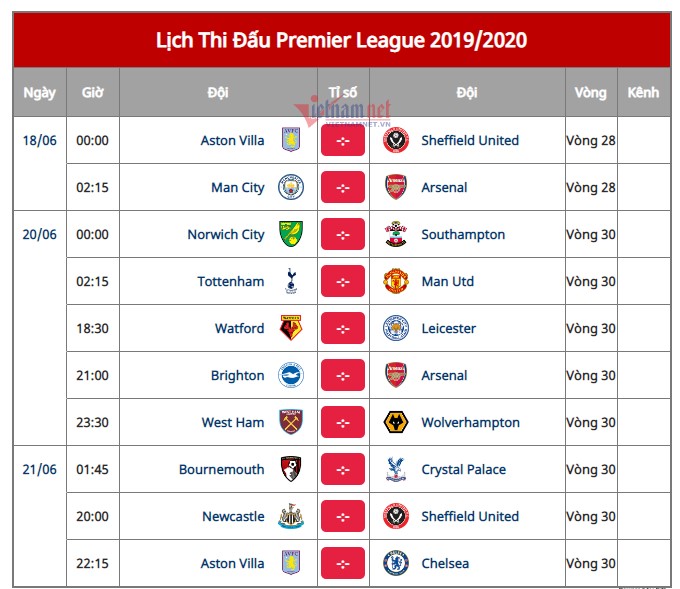Screen dimensions: 680x589
Task: Click the Watford club crest
Action: [x=290, y=328]
